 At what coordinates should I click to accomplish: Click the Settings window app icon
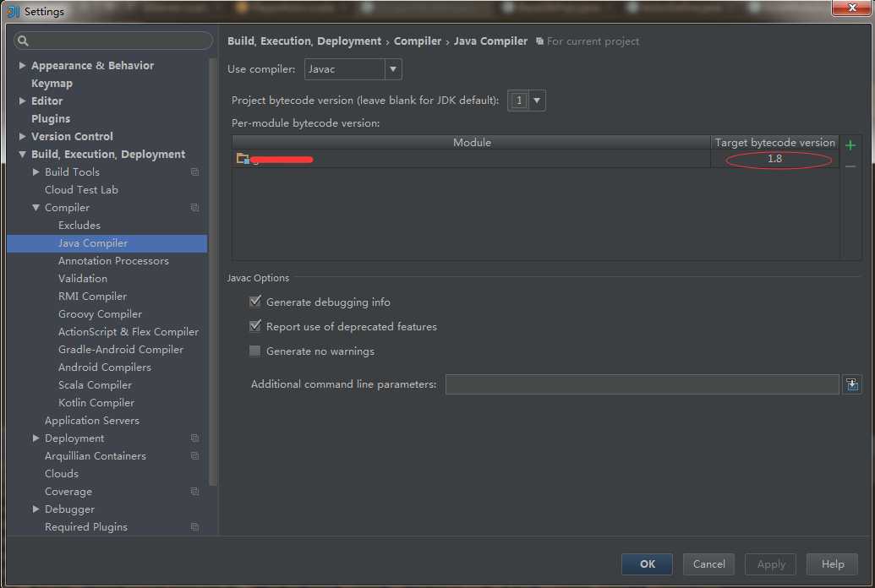tap(13, 11)
